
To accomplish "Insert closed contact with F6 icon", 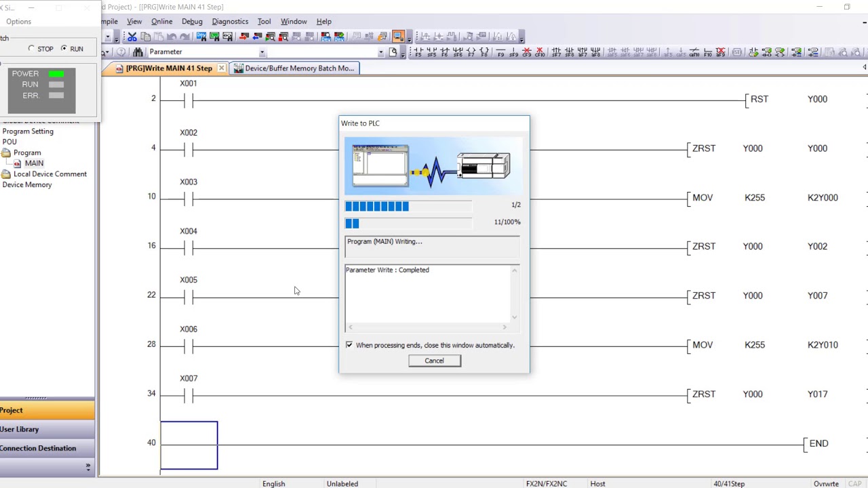I will [444, 52].
